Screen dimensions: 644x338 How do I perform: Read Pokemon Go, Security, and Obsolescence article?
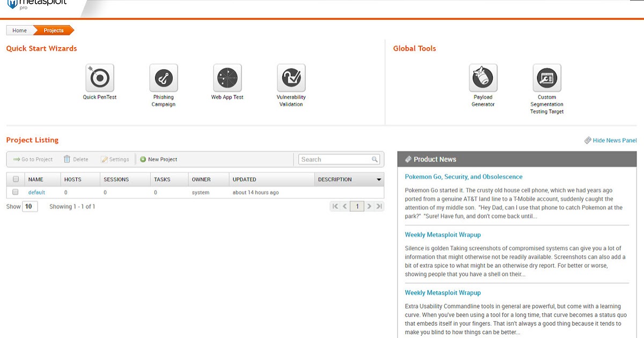pos(464,177)
